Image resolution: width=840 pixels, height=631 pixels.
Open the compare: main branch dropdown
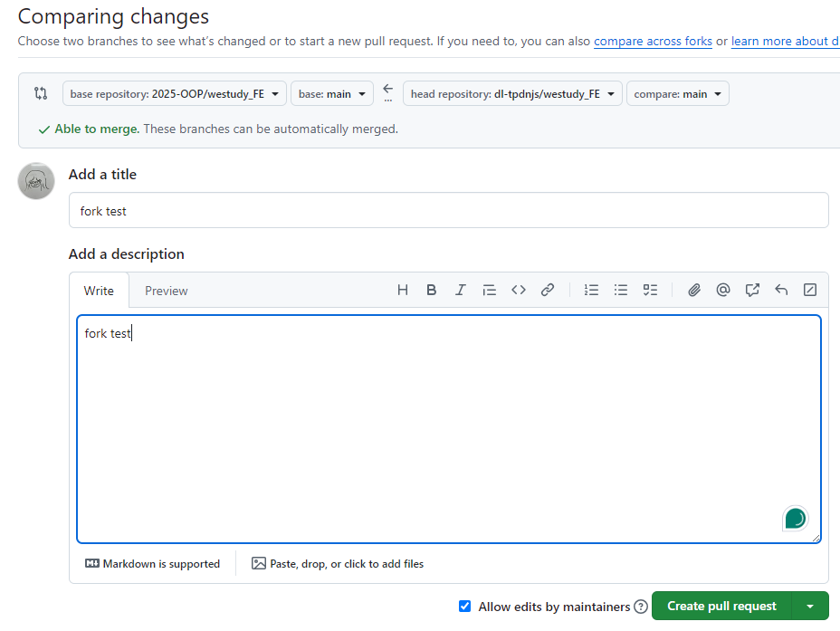[x=677, y=94]
